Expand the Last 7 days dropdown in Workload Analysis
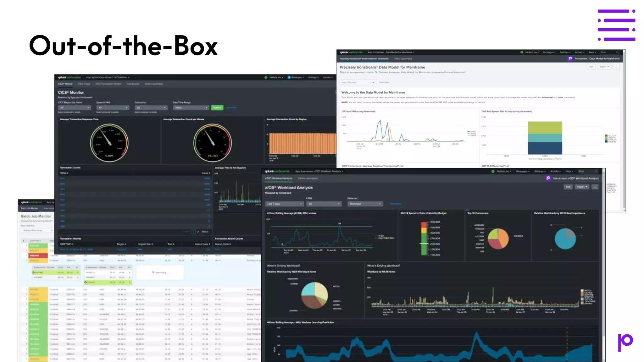The width and height of the screenshot is (644, 362). [x=285, y=204]
